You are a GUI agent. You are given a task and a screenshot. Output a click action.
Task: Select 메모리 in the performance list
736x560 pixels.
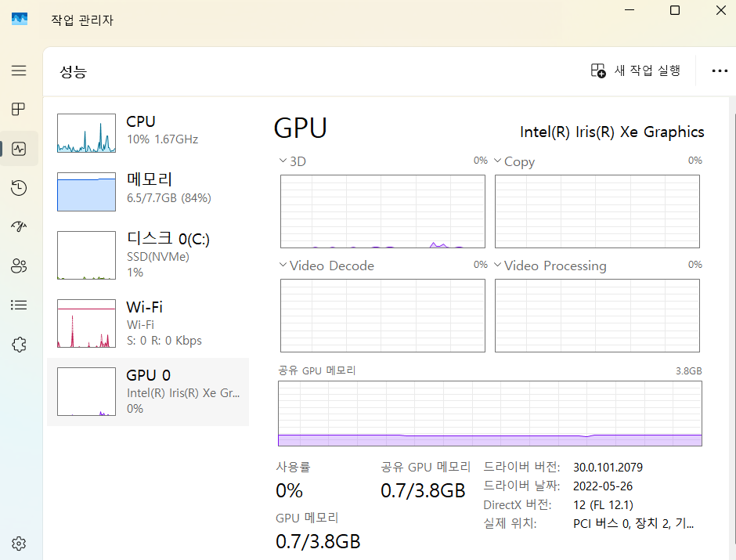[148, 188]
